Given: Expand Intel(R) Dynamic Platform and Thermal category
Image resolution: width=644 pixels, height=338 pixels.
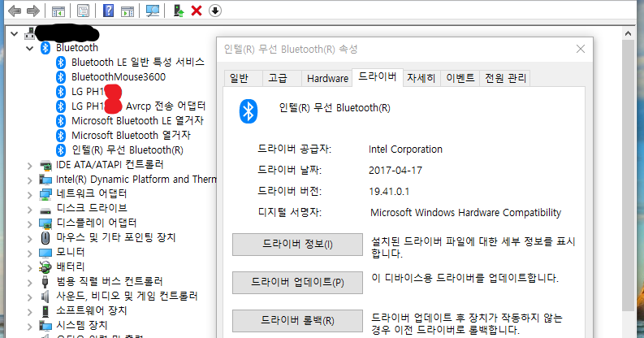Looking at the screenshot, I should tap(29, 180).
